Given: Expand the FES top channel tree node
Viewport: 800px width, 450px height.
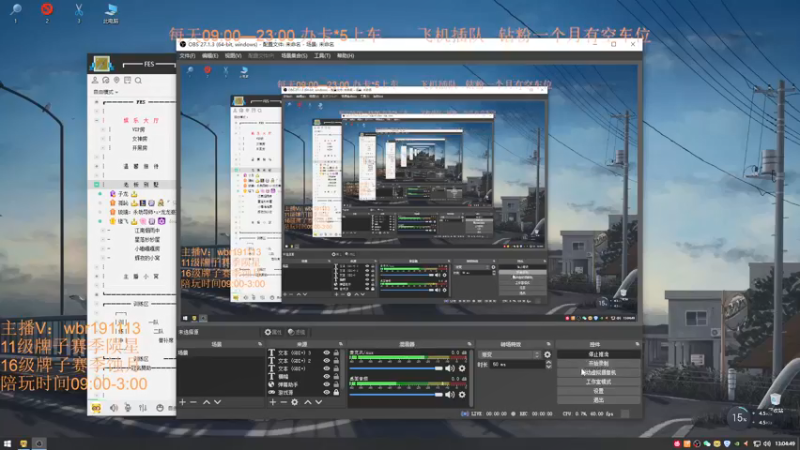Looking at the screenshot, I should point(96,102).
